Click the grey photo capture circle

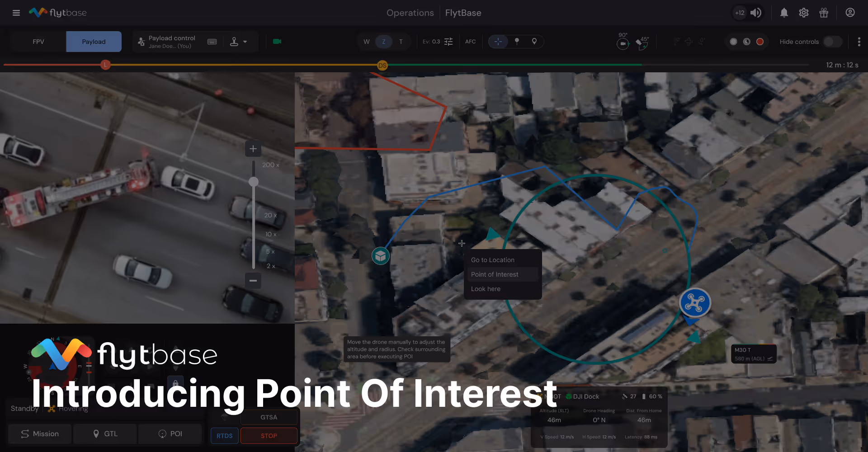[x=733, y=42]
